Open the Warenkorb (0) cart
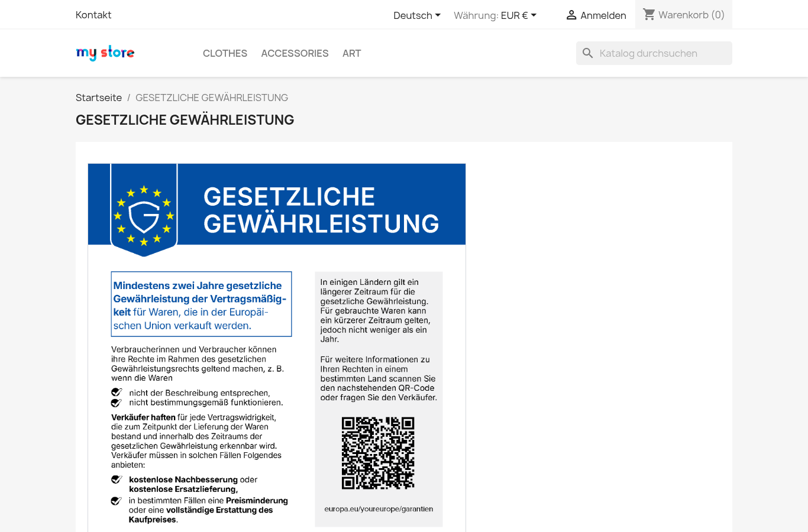Viewport: 808px width, 532px height. point(684,15)
